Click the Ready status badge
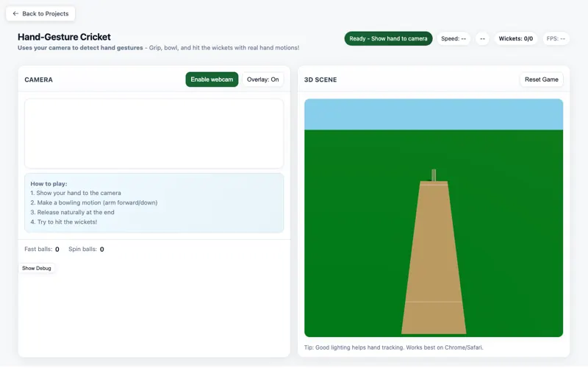 click(388, 38)
